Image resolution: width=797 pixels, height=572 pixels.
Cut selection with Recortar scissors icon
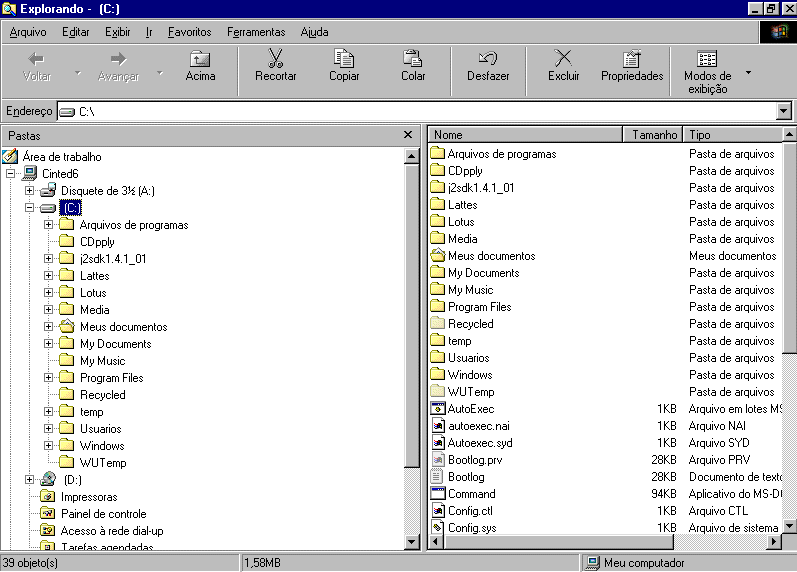[275, 67]
